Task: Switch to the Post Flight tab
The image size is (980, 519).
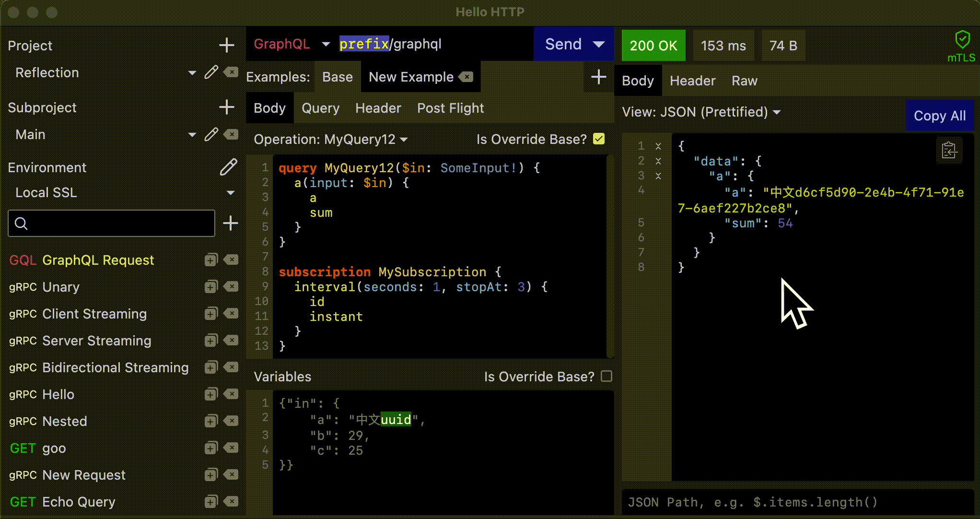Action: pos(450,108)
